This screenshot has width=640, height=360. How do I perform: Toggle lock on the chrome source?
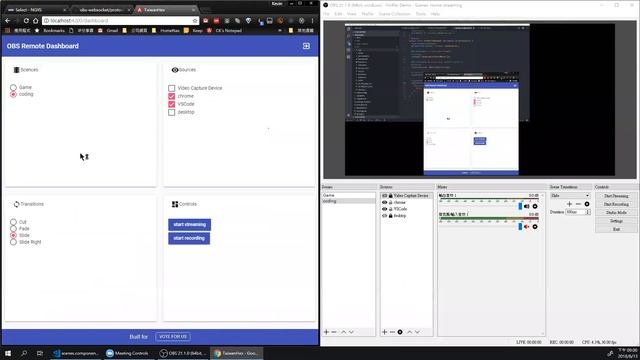click(x=391, y=202)
